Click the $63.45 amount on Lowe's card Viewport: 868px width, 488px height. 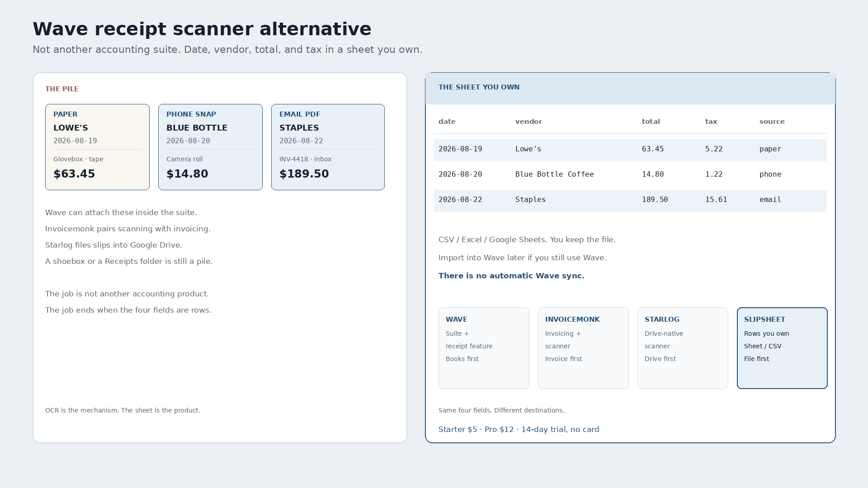74,174
